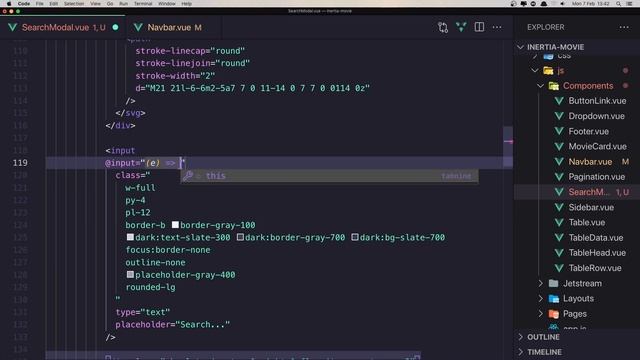
Task: Collapse the INERTIA-MOVIE root folder
Action: [x=520, y=47]
